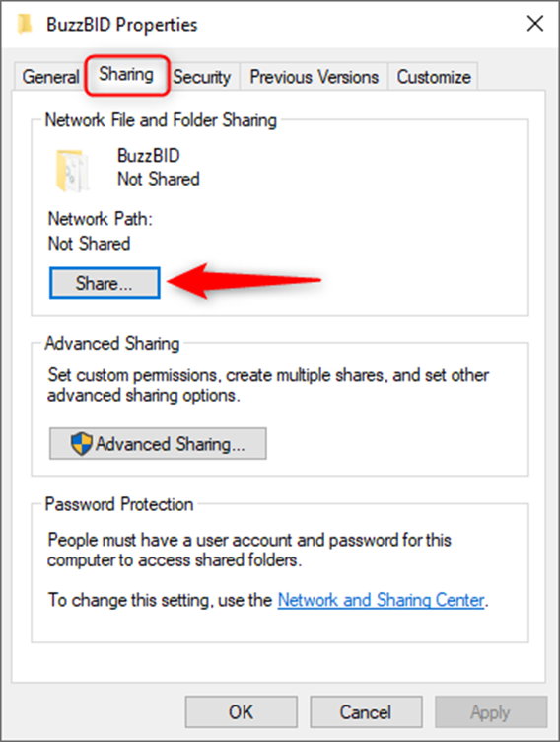Select the Sharing tab

[x=126, y=75]
